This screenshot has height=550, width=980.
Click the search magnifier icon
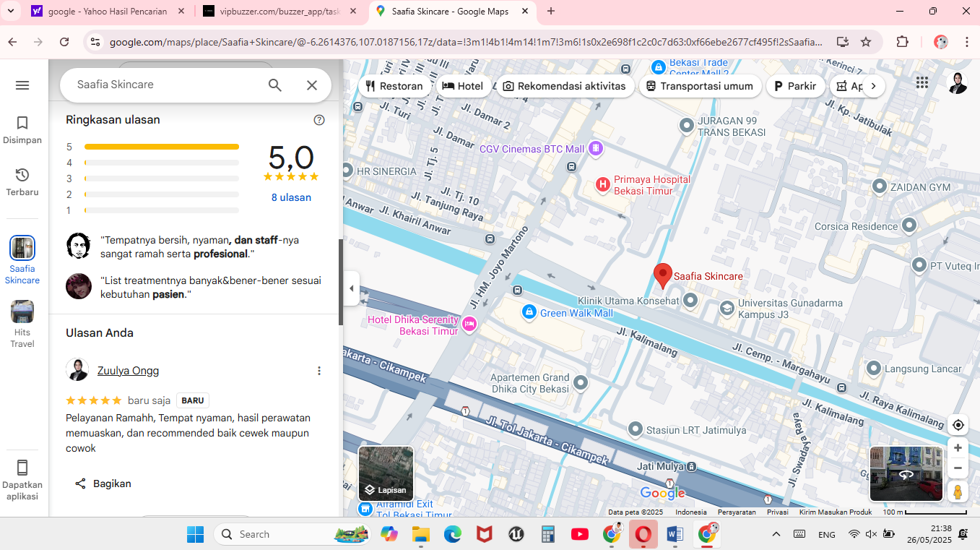(275, 85)
